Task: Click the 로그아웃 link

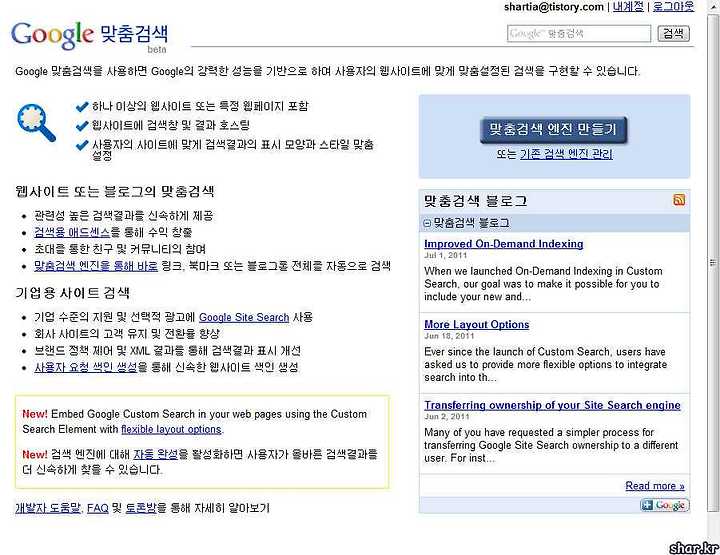Action: (673, 6)
